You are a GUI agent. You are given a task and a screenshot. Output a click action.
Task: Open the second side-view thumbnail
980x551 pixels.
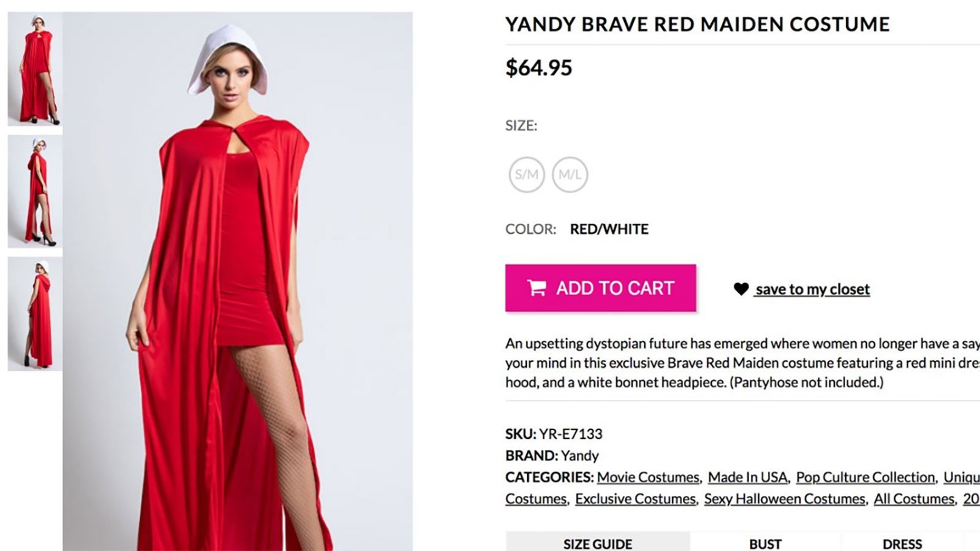pyautogui.click(x=35, y=191)
